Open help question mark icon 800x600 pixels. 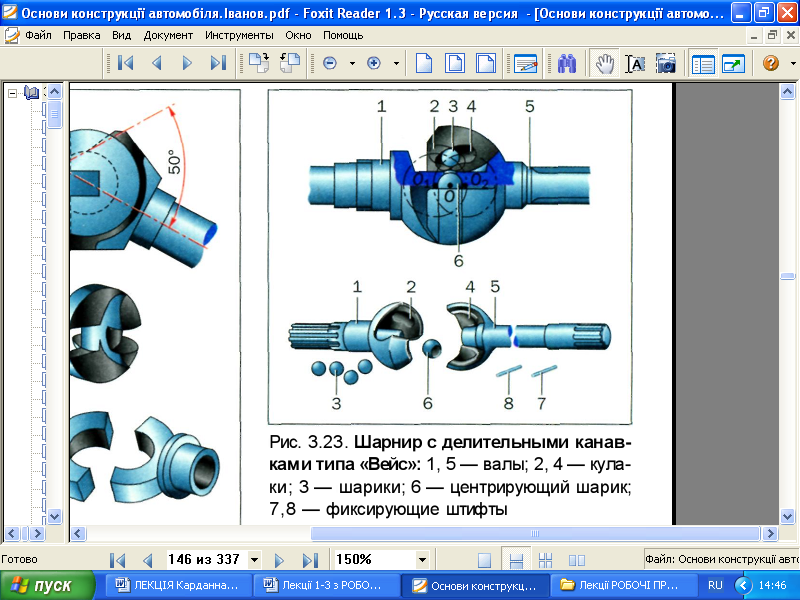[x=771, y=63]
